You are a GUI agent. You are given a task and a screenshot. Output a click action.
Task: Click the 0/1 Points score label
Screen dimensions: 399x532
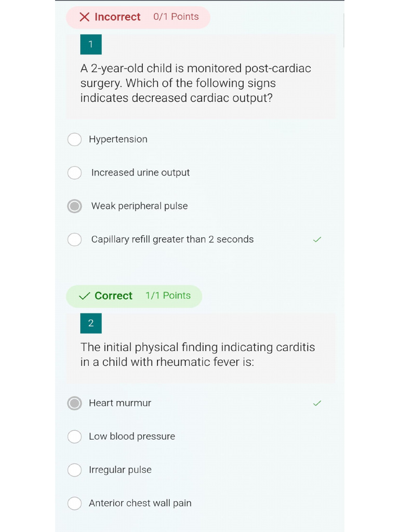tap(176, 17)
